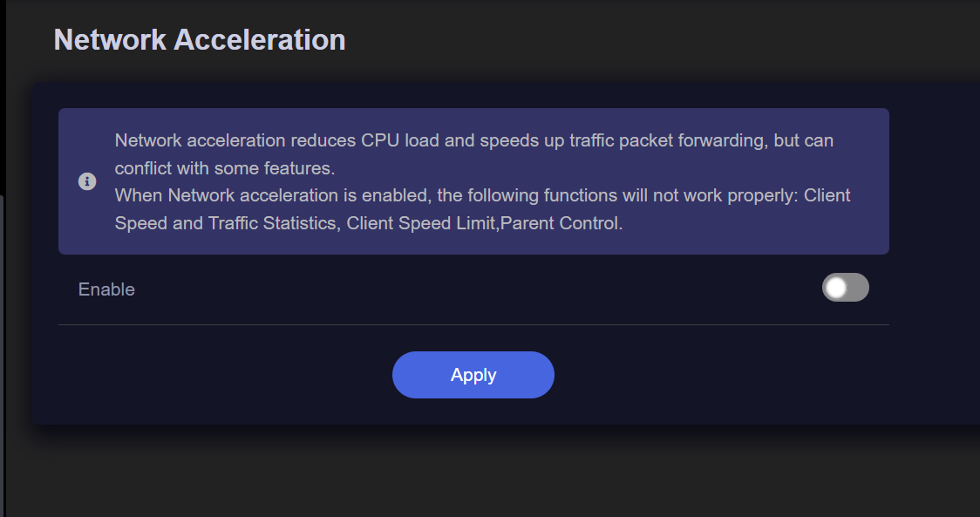
Task: Click the "Traffic Statistics" text in the banner
Action: coord(272,223)
